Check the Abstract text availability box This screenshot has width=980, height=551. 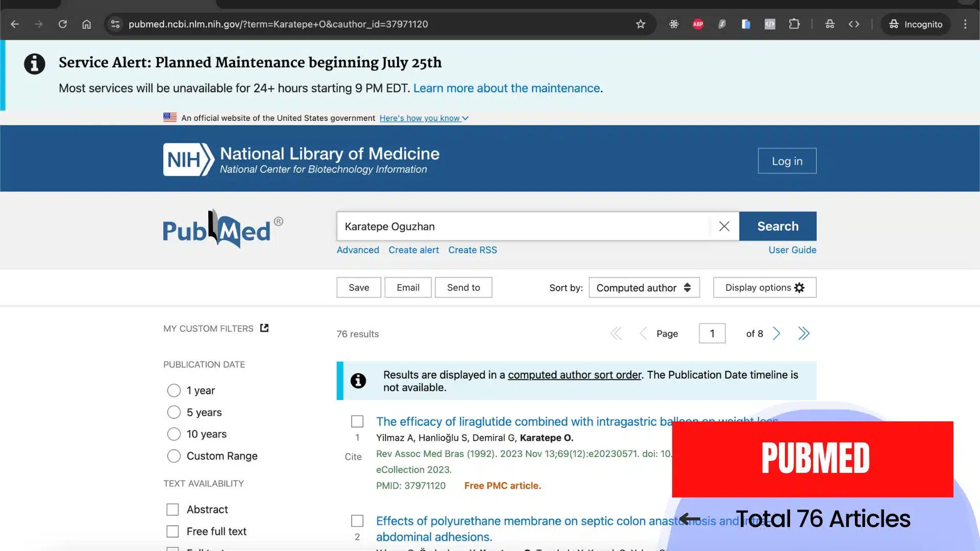173,510
